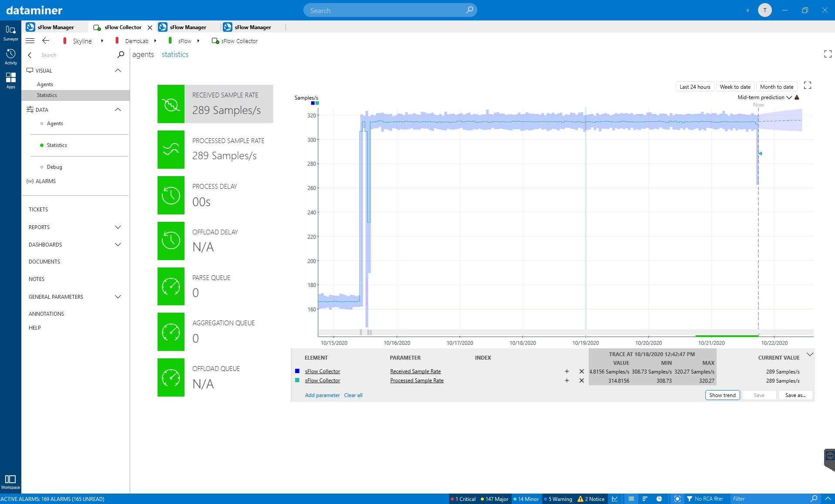This screenshot has width=835, height=504.
Task: Switch alarm console to pie chart view
Action: tap(659, 499)
